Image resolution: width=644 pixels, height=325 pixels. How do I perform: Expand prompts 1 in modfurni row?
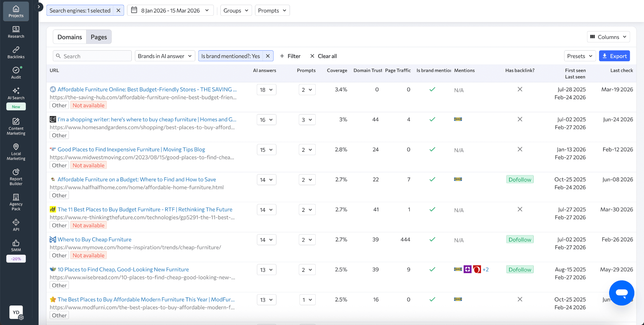click(x=307, y=300)
